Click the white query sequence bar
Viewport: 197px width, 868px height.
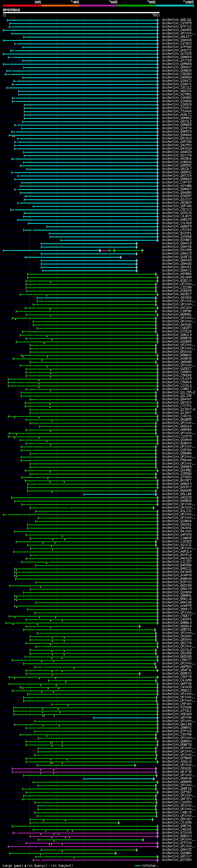click(x=81, y=12)
